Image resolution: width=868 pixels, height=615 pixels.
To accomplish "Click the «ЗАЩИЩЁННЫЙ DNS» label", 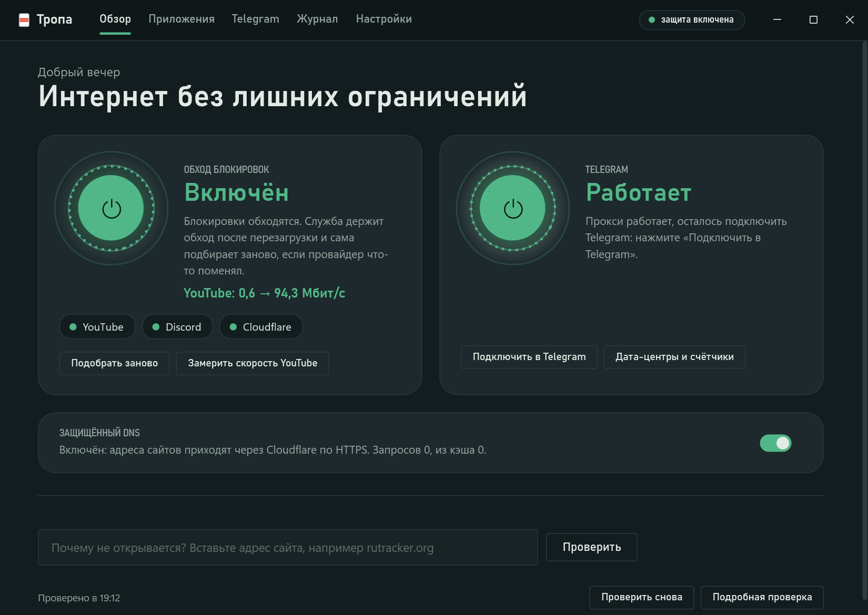I will pos(99,433).
